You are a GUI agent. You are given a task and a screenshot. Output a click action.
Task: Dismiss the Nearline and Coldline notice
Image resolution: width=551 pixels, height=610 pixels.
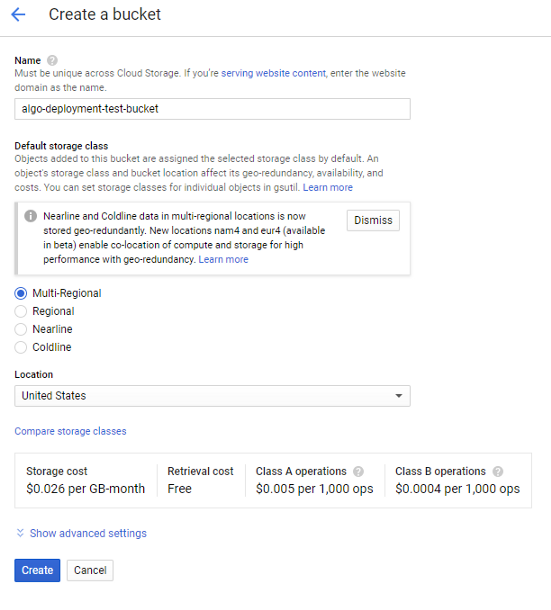373,220
